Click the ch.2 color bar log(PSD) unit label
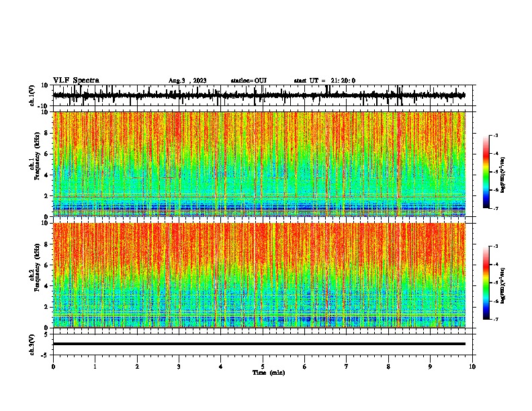Viewport: 532px width, 411px height. [x=503, y=285]
